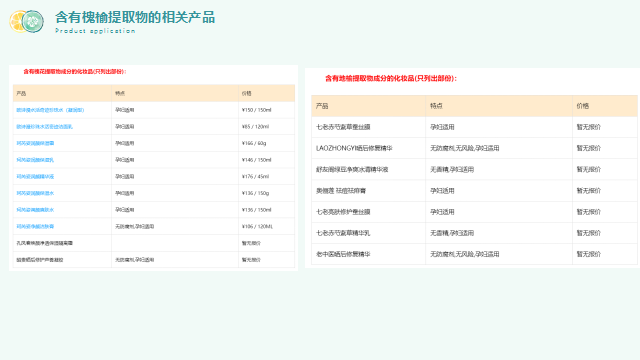Open the product link priced ¥166 / 60g
The image size is (640, 360).
35,143
